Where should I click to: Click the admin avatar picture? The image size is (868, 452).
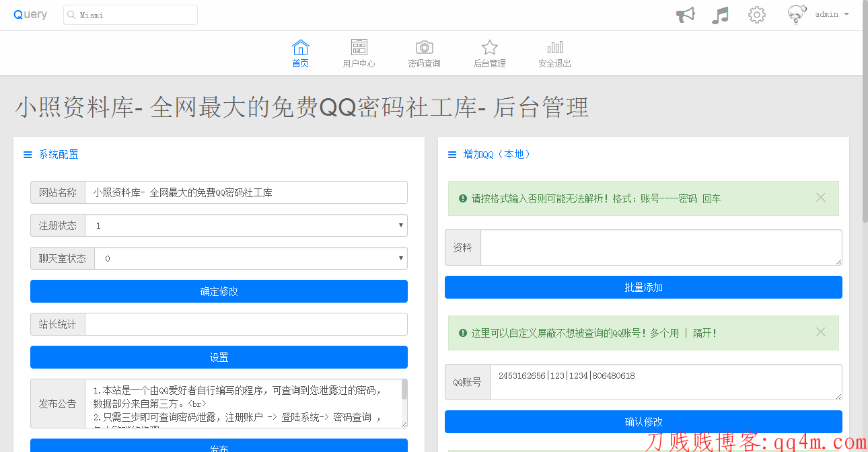tap(797, 15)
